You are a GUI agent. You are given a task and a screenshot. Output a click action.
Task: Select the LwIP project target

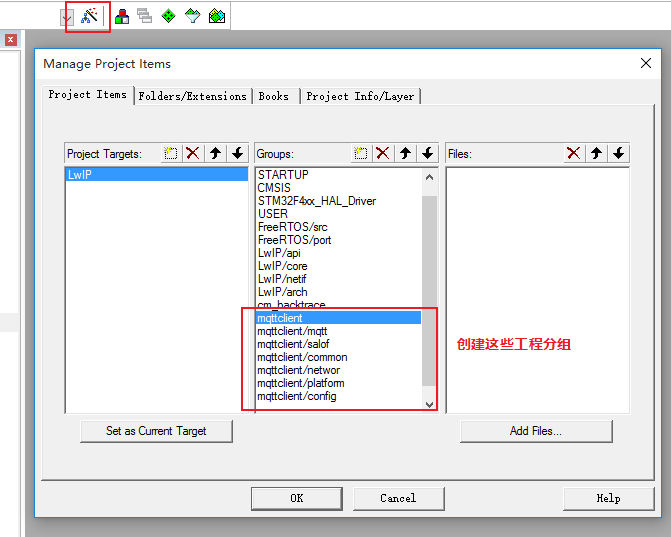[157, 175]
